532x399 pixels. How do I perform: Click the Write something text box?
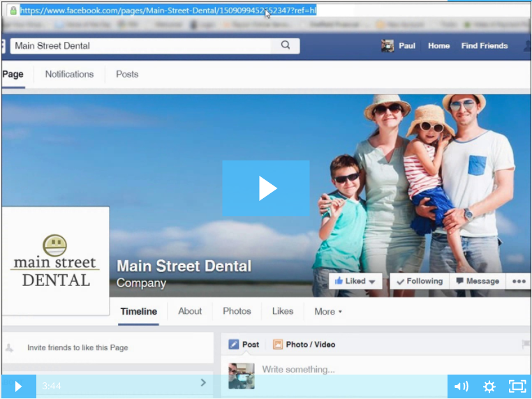298,369
